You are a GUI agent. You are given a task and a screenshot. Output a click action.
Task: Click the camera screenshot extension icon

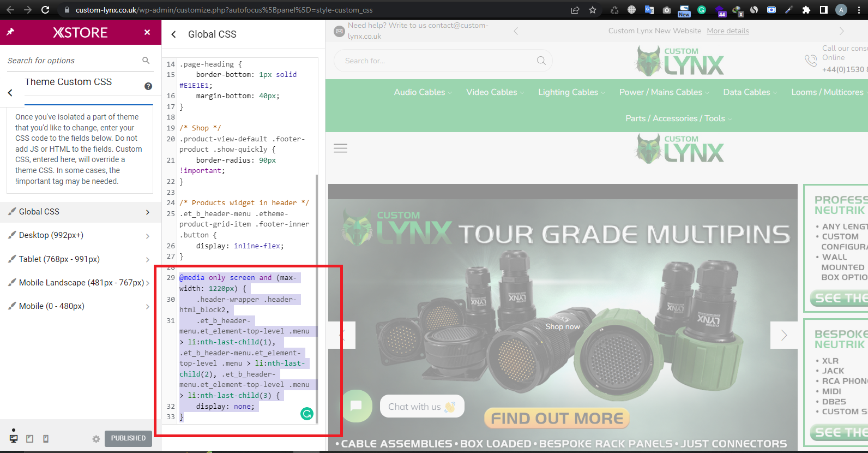667,10
